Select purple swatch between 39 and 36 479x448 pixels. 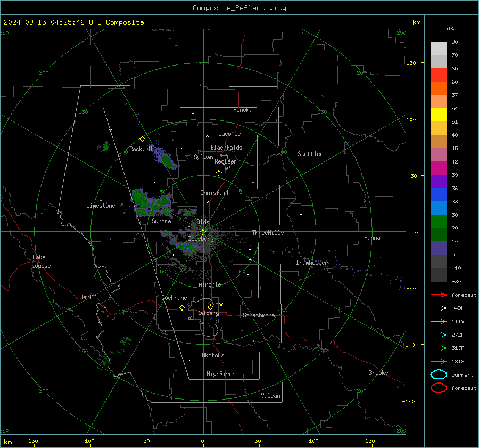pyautogui.click(x=439, y=181)
